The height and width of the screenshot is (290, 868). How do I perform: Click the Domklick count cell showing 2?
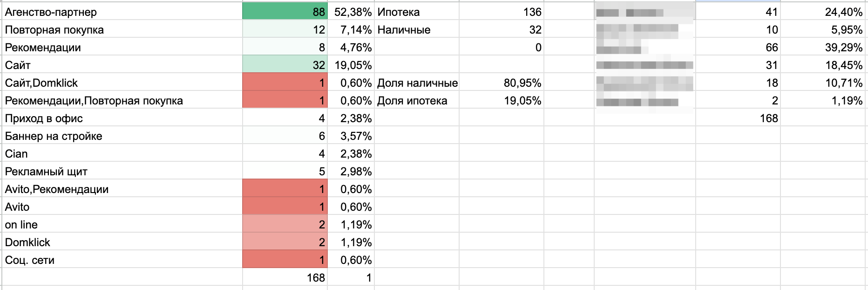[x=285, y=242]
